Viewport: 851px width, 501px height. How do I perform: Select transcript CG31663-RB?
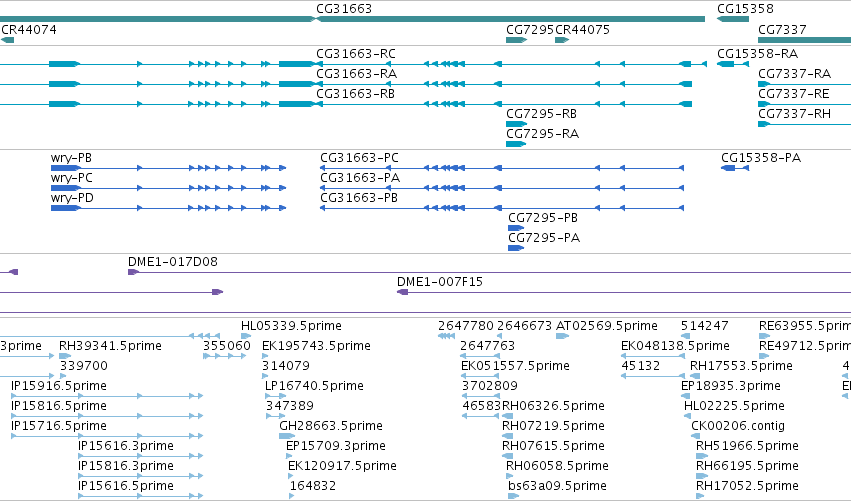pyautogui.click(x=355, y=93)
